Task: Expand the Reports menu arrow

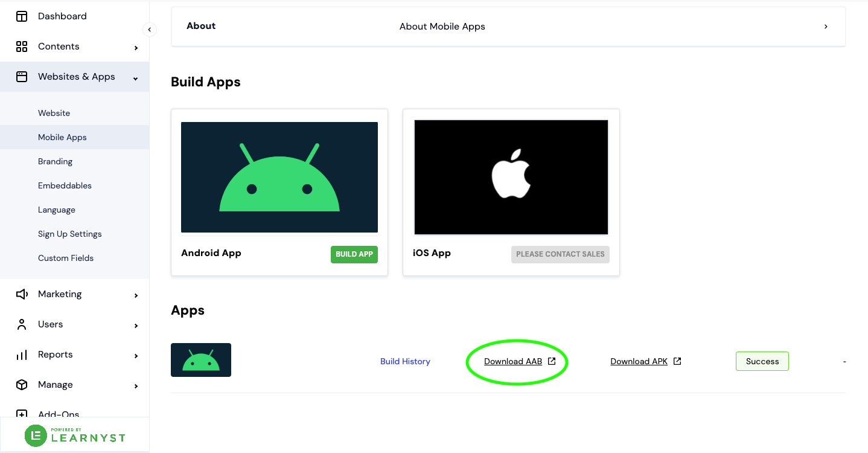Action: click(136, 356)
